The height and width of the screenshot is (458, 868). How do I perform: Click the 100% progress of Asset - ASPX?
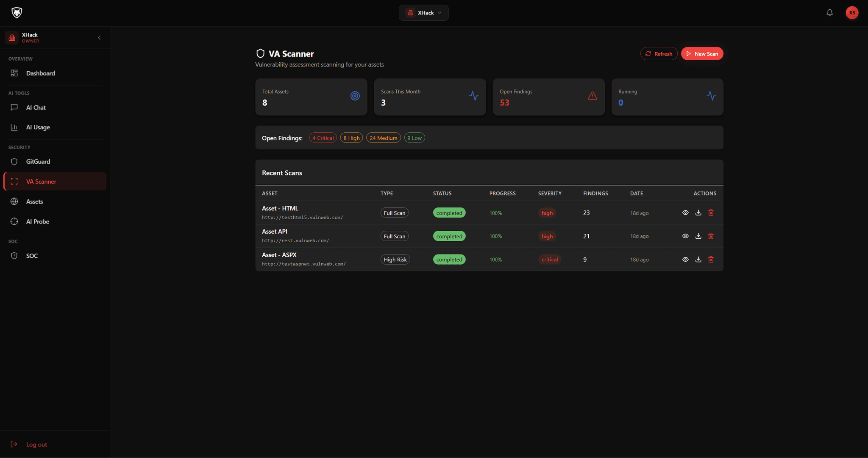click(x=495, y=260)
